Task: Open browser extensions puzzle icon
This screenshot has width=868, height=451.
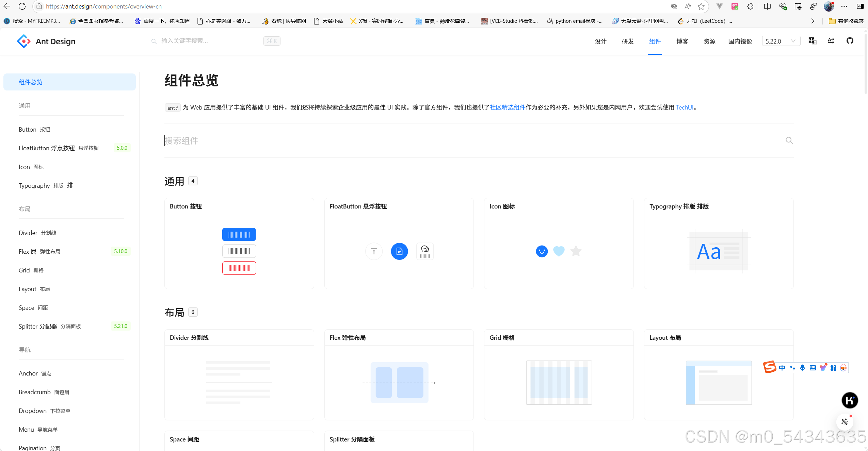Action: (x=750, y=6)
